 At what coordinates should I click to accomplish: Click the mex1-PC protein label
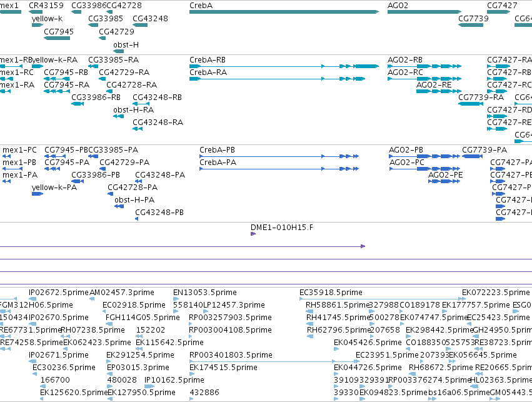(19, 150)
